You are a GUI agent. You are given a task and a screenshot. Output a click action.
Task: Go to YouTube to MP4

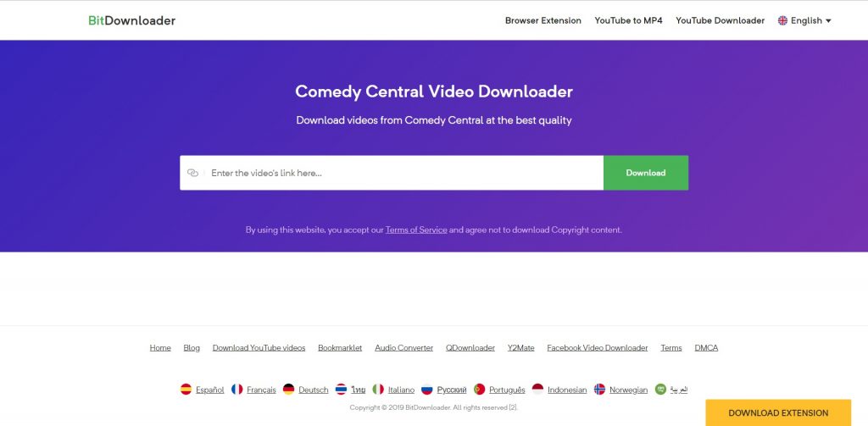[x=628, y=20]
